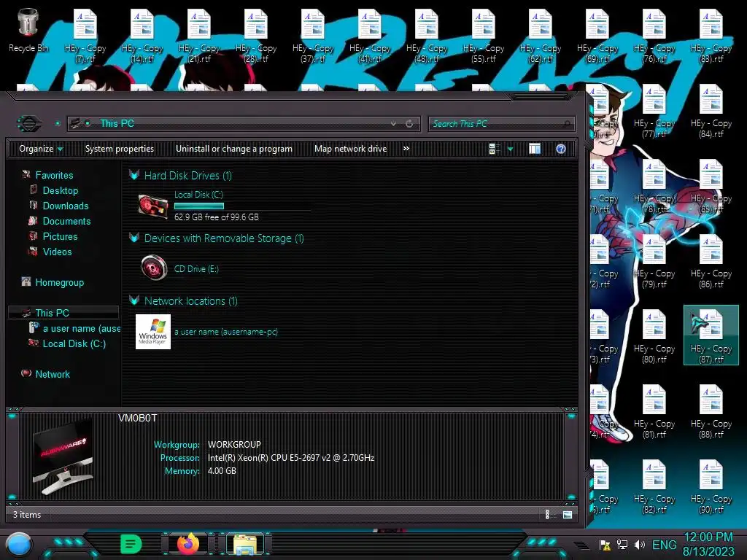Select HEy - Copy (21).rtf desktop file
The image size is (747, 560).
tap(199, 37)
